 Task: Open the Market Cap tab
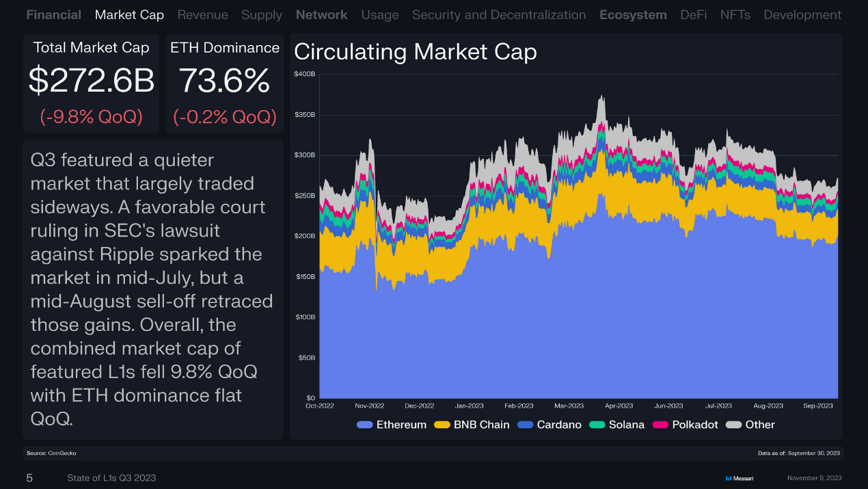(129, 14)
